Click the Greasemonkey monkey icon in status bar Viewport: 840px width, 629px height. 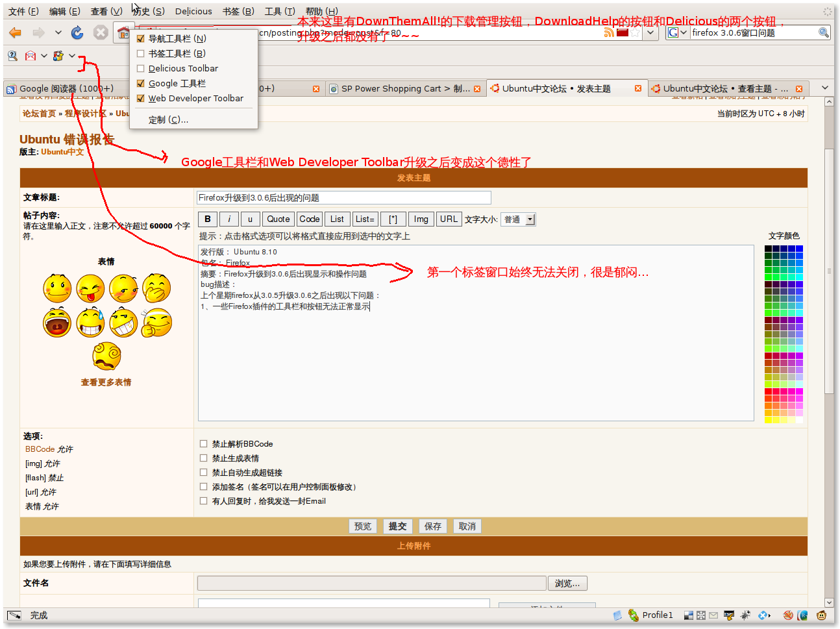tap(821, 615)
